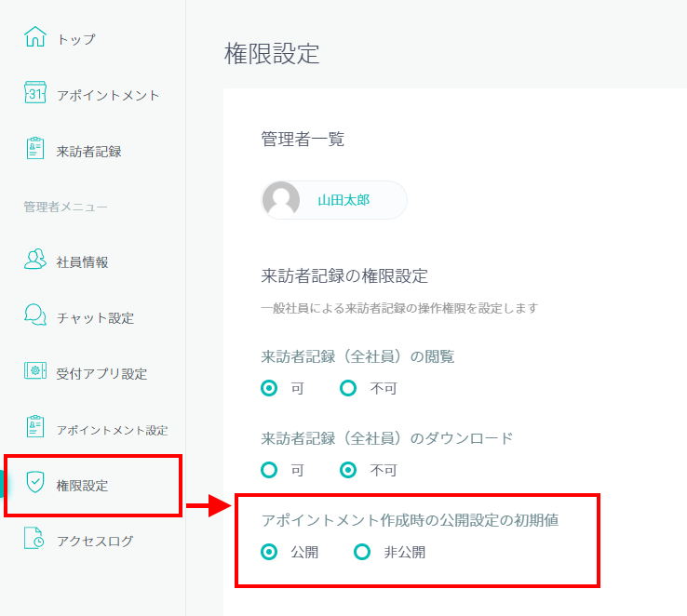The width and height of the screenshot is (687, 616).
Task: Click the 山田太郎 administrator name link
Action: 343,200
